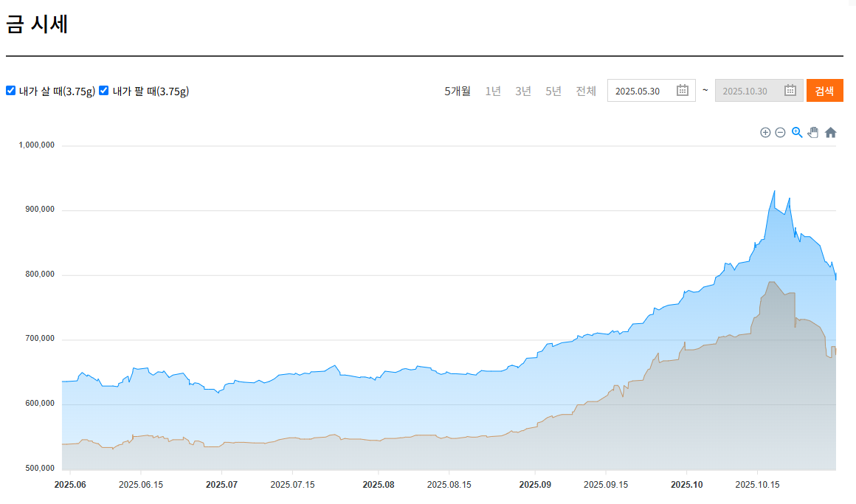Click the 2025.06.15 x-axis label
Image resolution: width=856 pixels, height=504 pixels.
coord(141,485)
